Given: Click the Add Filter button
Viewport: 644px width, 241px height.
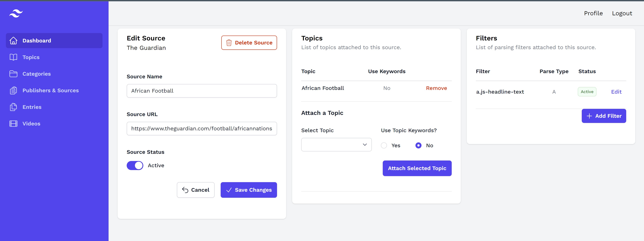Looking at the screenshot, I should (604, 116).
